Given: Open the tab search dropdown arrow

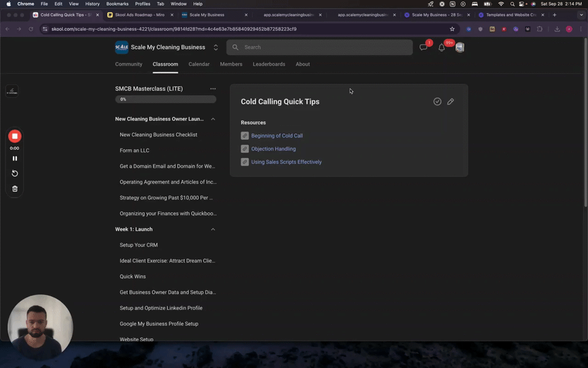Looking at the screenshot, I should click(581, 15).
